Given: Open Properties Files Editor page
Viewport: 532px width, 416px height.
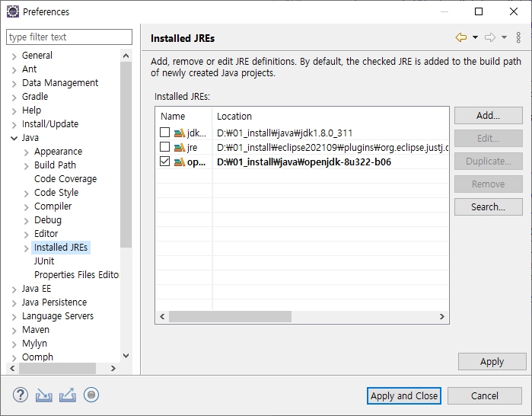Looking at the screenshot, I should tap(77, 274).
